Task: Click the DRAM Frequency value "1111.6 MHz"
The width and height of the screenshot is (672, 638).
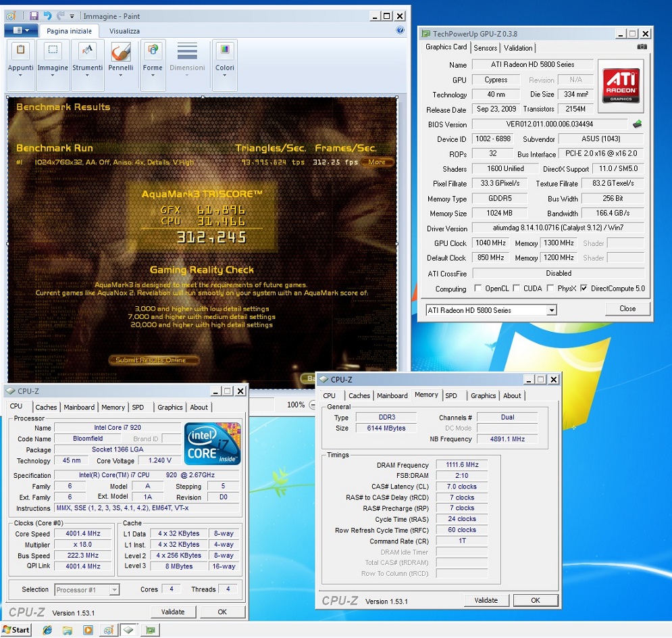Action: coord(462,465)
